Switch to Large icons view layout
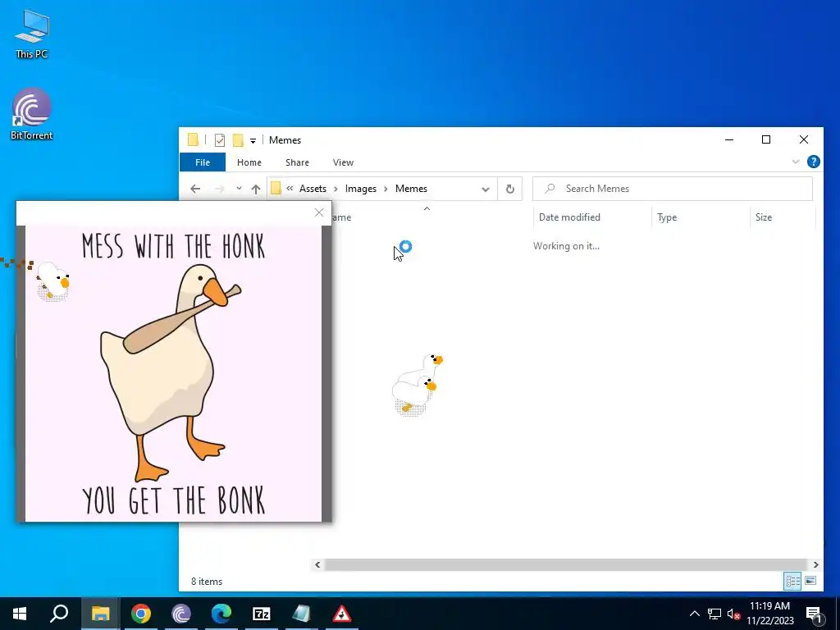Image resolution: width=840 pixels, height=630 pixels. [810, 581]
